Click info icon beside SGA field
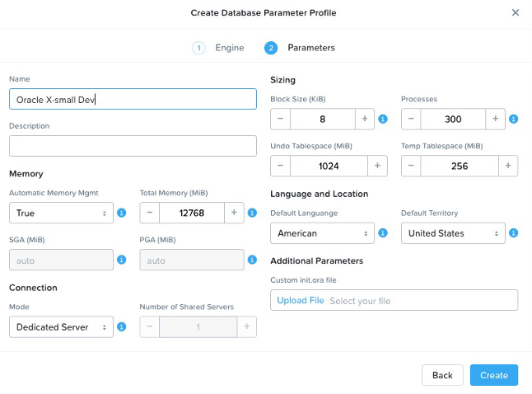Image resolution: width=532 pixels, height=394 pixels. 121,260
